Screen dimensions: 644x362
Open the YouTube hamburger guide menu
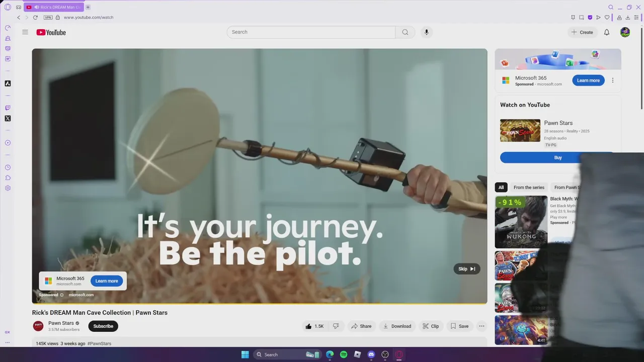(25, 32)
